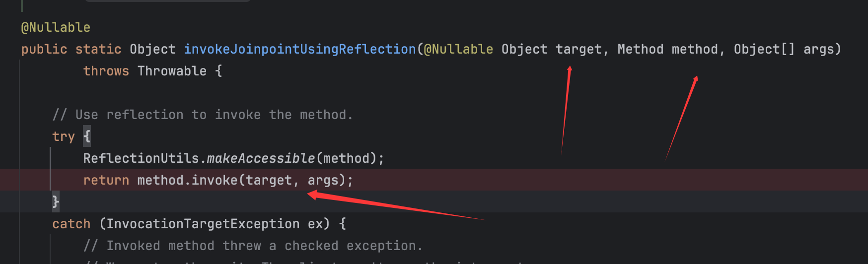Click the 'Use reflection to invoke' comment
The width and height of the screenshot is (868, 264).
[203, 115]
